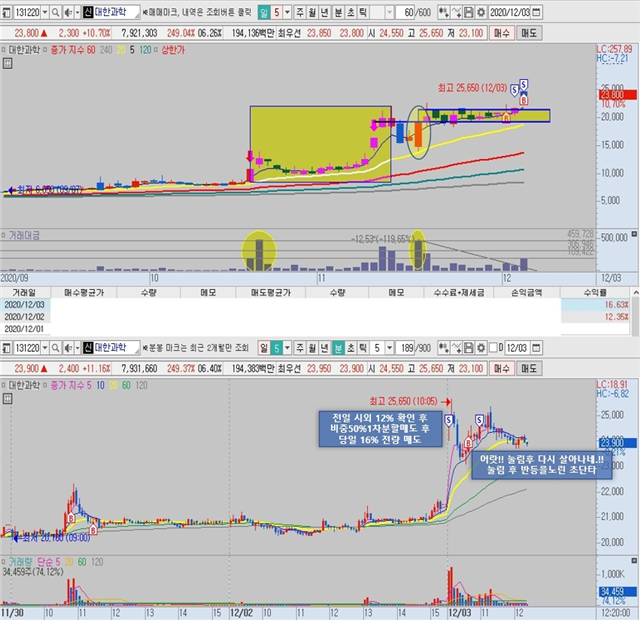Toggle 분 minute period in bottom toolbar
The height and width of the screenshot is (620, 640).
[x=338, y=348]
